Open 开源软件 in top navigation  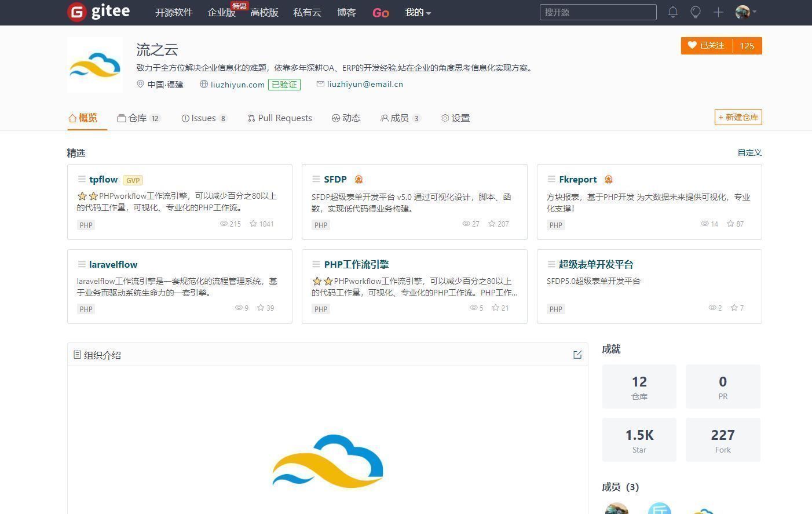pos(174,12)
